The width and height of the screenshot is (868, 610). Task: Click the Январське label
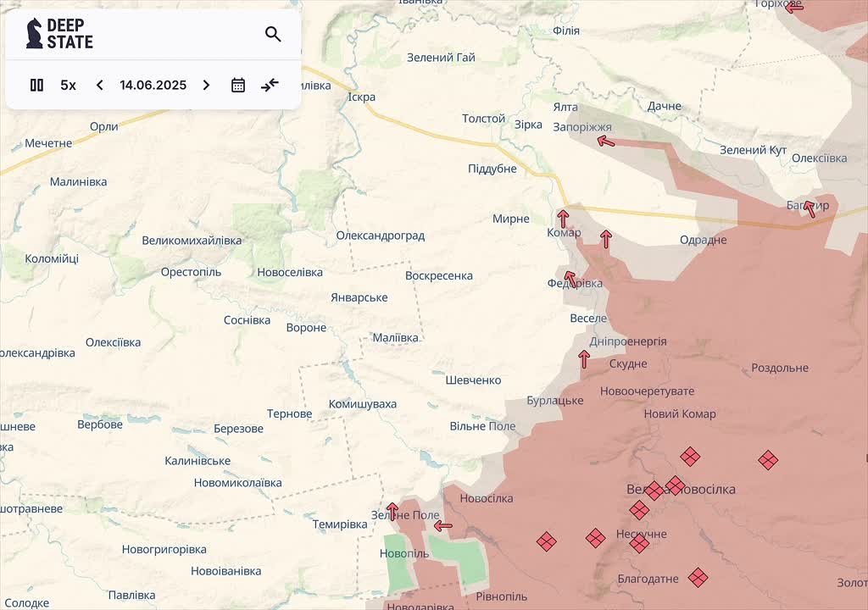(x=359, y=298)
